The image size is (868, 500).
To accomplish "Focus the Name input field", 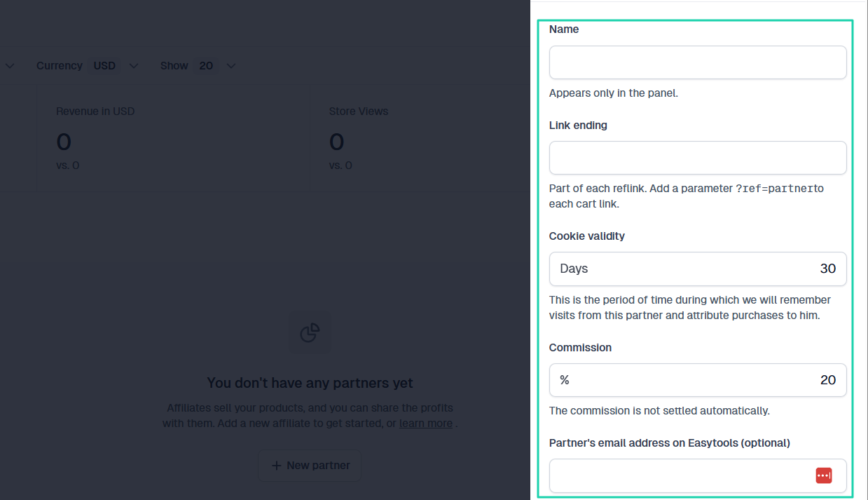I will click(698, 62).
